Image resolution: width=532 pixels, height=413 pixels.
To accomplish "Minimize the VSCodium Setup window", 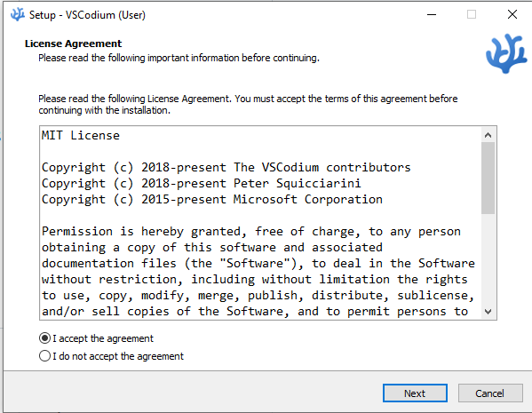I will pos(432,14).
